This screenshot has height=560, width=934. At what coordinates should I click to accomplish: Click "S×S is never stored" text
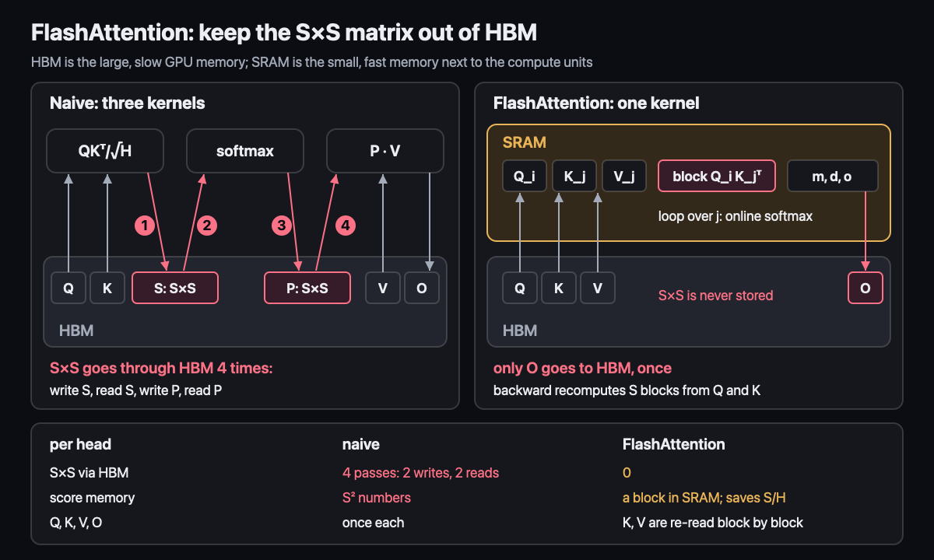716,296
